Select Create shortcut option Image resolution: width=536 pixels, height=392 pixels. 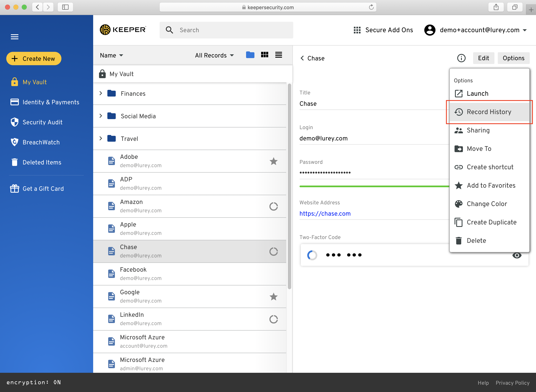489,167
